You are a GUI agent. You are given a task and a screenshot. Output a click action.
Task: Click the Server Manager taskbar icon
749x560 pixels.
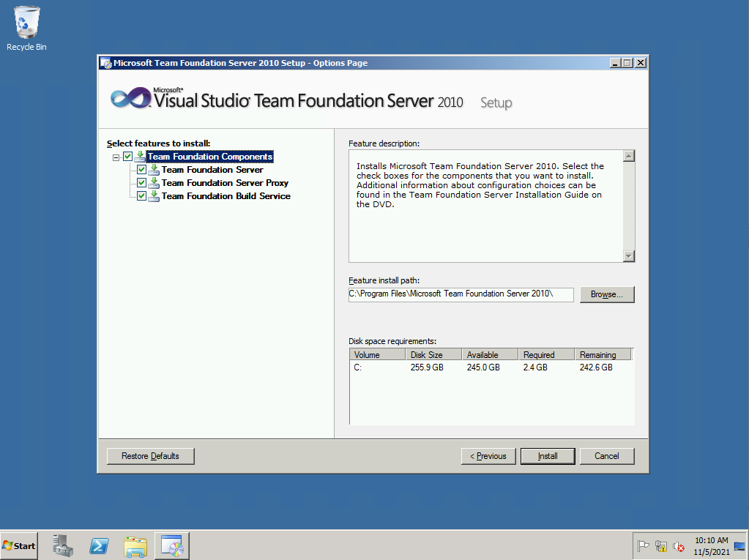point(64,545)
